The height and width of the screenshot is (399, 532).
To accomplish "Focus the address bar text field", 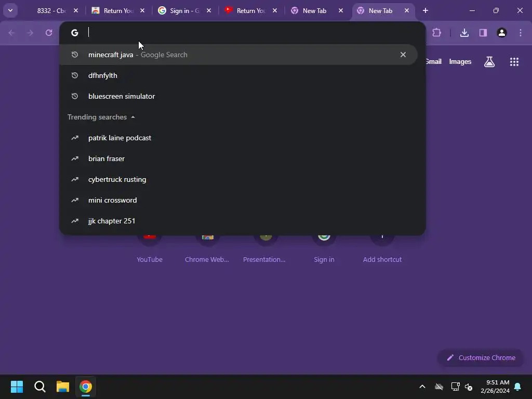I will pos(251,33).
